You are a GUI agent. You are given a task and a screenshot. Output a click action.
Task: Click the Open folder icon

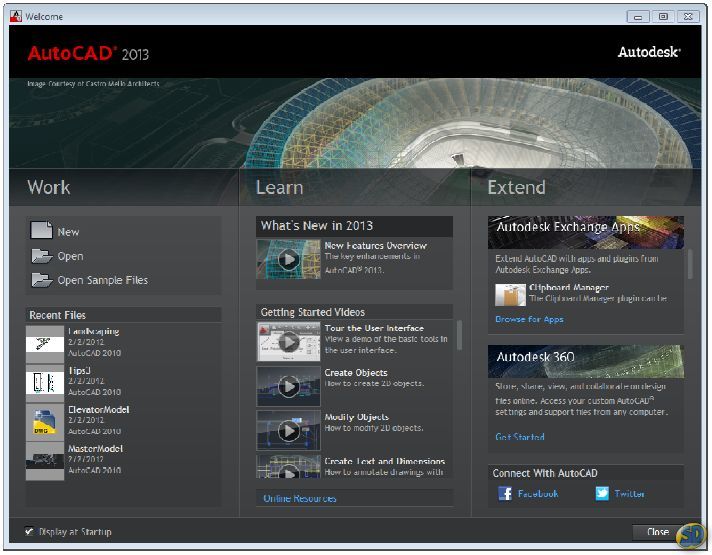click(41, 256)
